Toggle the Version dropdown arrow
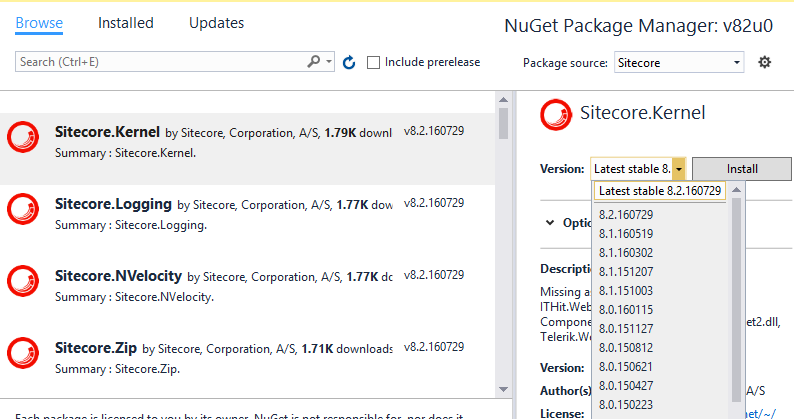 pos(679,169)
